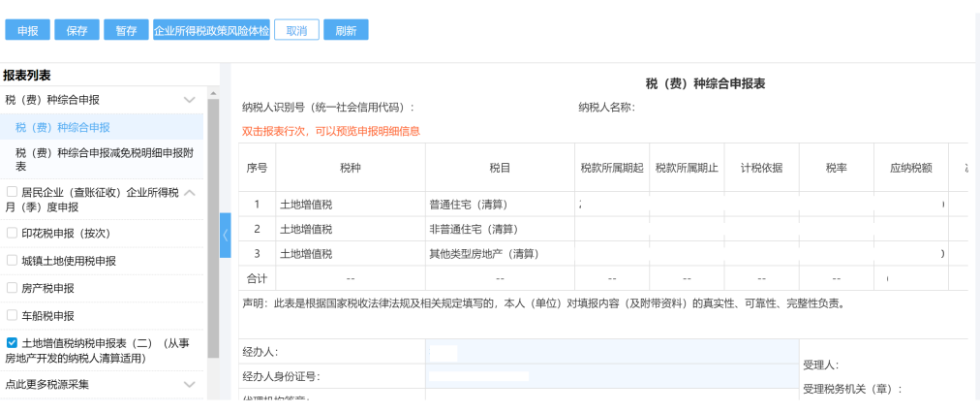Image resolution: width=980 pixels, height=413 pixels.
Task: Collapse the left panel with the blue arrow handle
Action: pyautogui.click(x=225, y=236)
